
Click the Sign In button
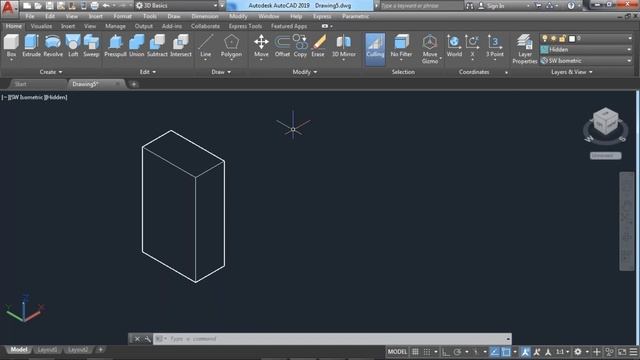pos(491,6)
